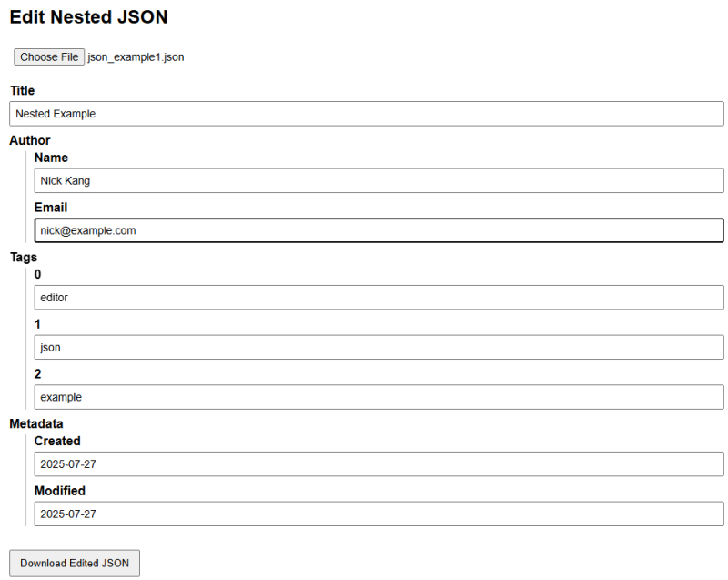This screenshot has width=728, height=580.
Task: Select the Created date input field
Action: (x=379, y=463)
